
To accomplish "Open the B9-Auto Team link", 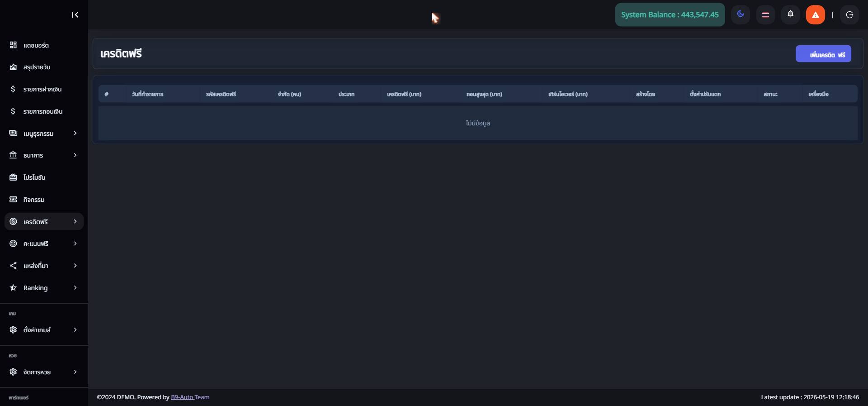I will (x=190, y=397).
